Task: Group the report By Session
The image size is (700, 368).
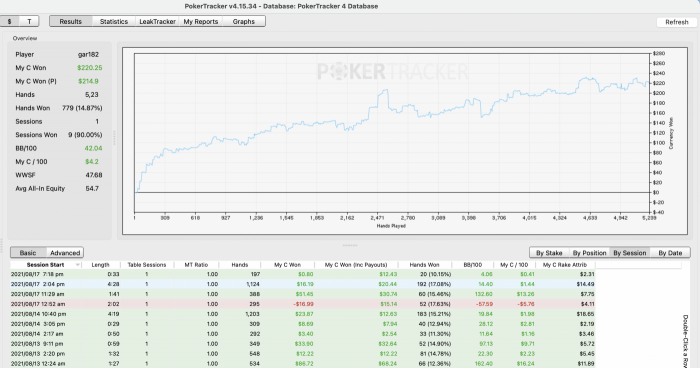Action: (629, 253)
